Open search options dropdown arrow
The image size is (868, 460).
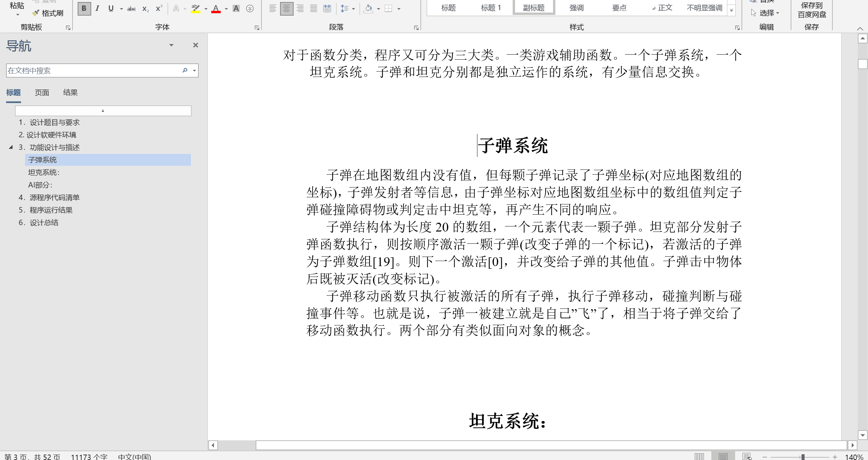pyautogui.click(x=194, y=71)
